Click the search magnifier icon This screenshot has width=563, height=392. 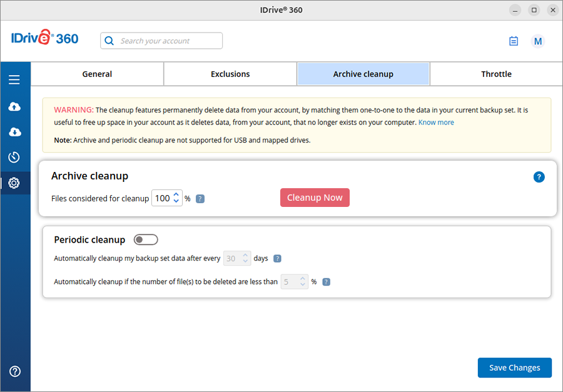point(109,41)
